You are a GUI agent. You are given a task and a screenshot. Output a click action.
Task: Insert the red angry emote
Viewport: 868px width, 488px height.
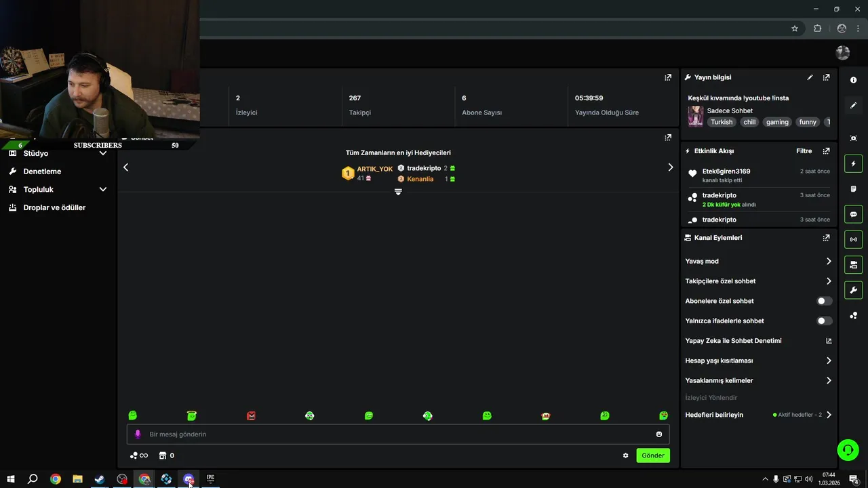(x=251, y=415)
